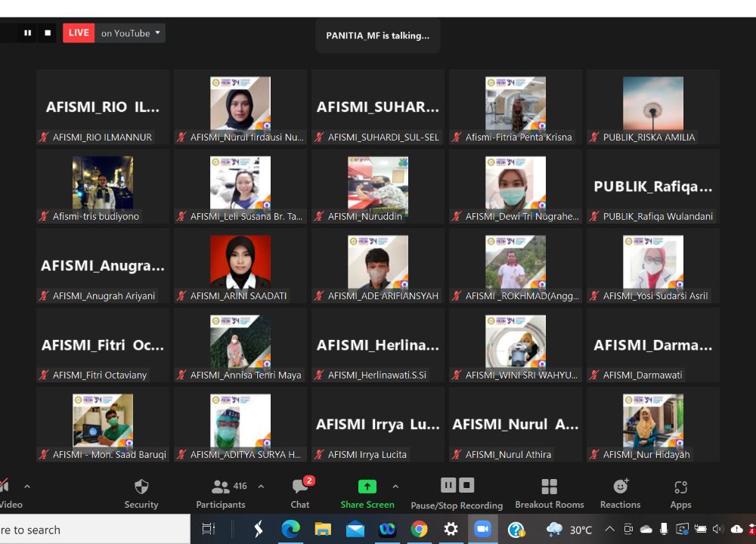This screenshot has width=756, height=544.
Task: Pause recording from the bottom toolbar
Action: pyautogui.click(x=448, y=485)
